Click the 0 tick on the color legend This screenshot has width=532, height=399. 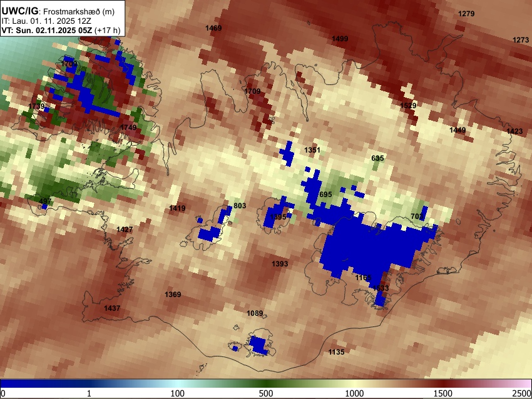(x=3, y=393)
